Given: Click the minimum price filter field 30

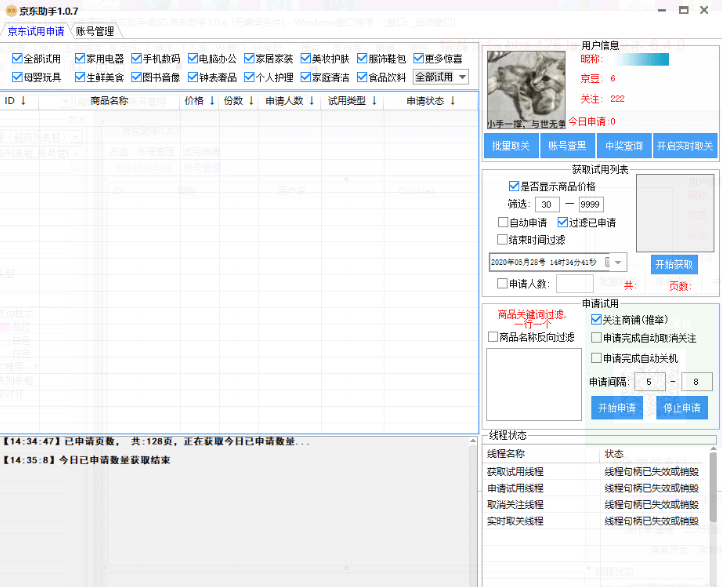Looking at the screenshot, I should click(x=547, y=204).
